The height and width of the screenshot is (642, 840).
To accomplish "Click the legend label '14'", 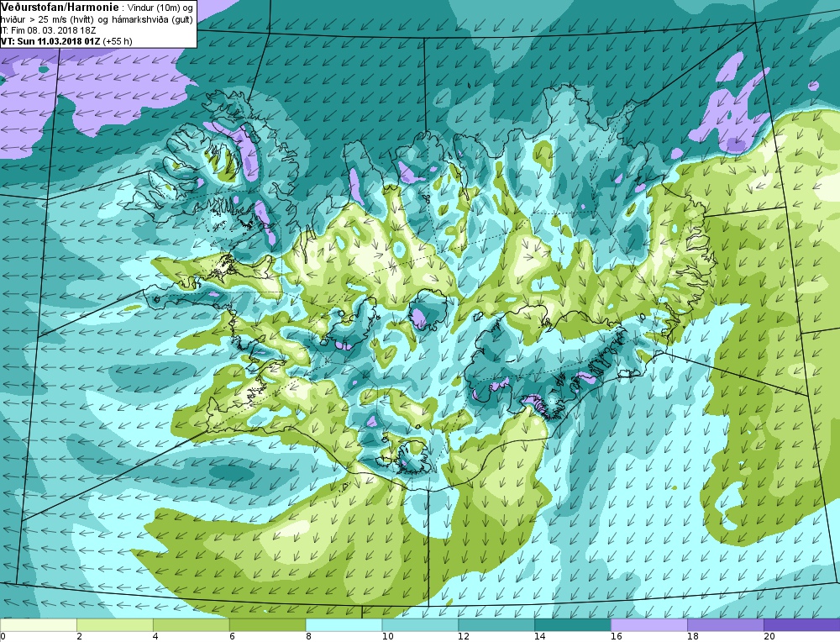I will [x=540, y=637].
